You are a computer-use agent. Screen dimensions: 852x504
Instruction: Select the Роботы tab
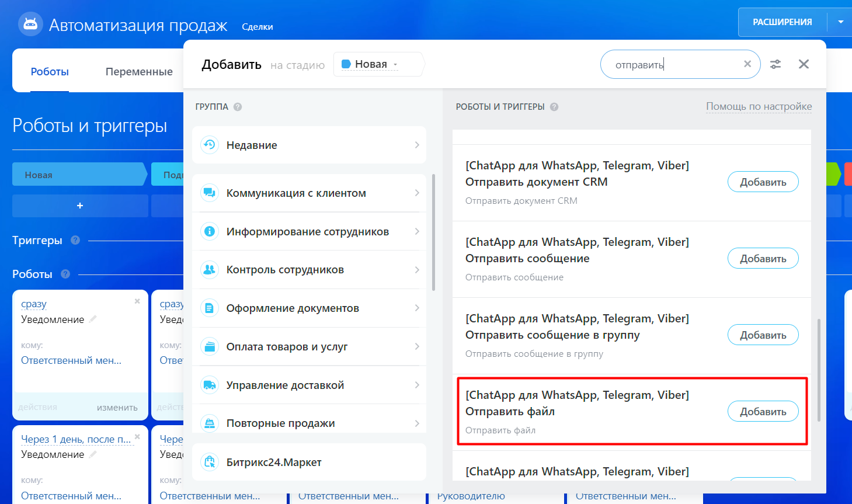[x=50, y=72]
